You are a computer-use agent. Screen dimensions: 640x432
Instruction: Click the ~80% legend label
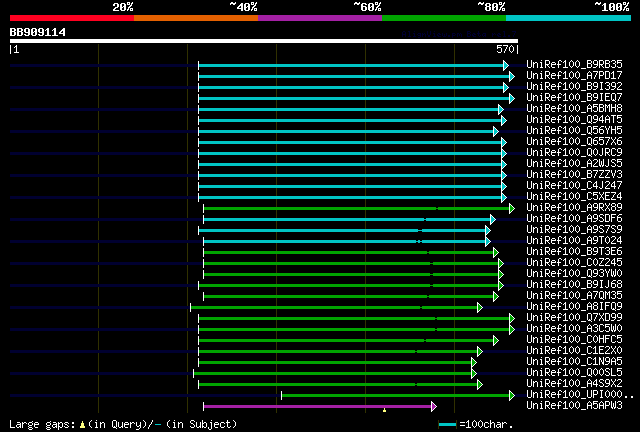pos(491,7)
